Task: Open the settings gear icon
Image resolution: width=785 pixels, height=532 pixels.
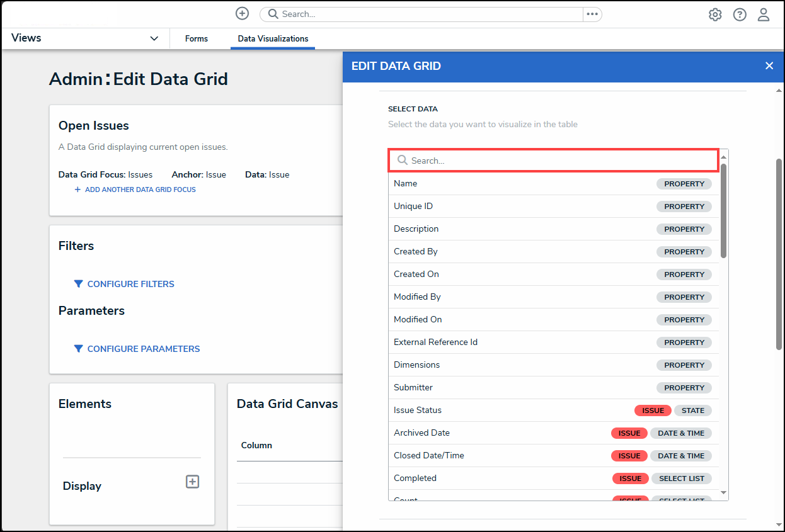Action: pos(715,14)
